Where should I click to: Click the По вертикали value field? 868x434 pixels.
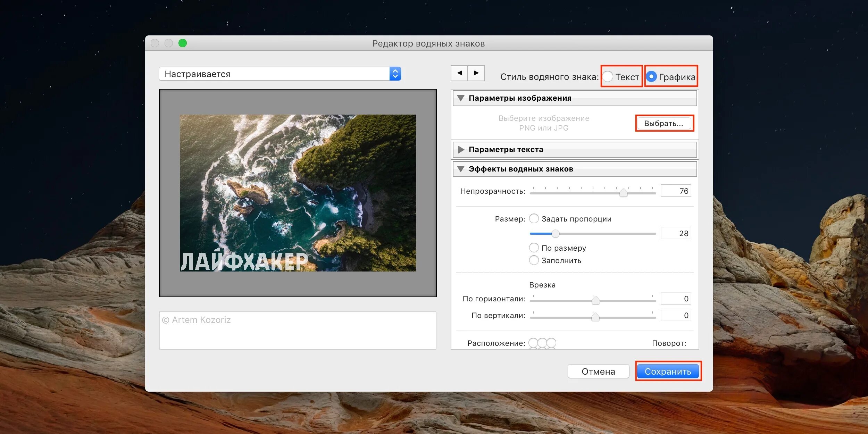[676, 315]
